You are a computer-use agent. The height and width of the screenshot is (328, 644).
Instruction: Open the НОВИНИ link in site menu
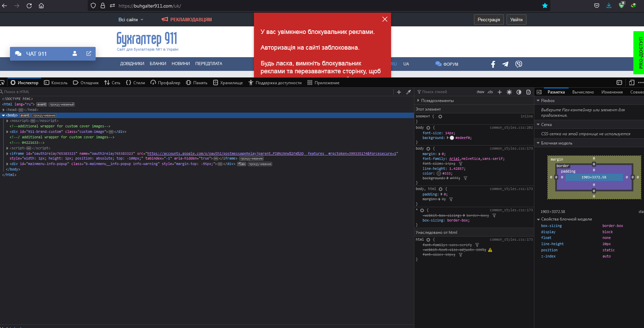point(181,64)
